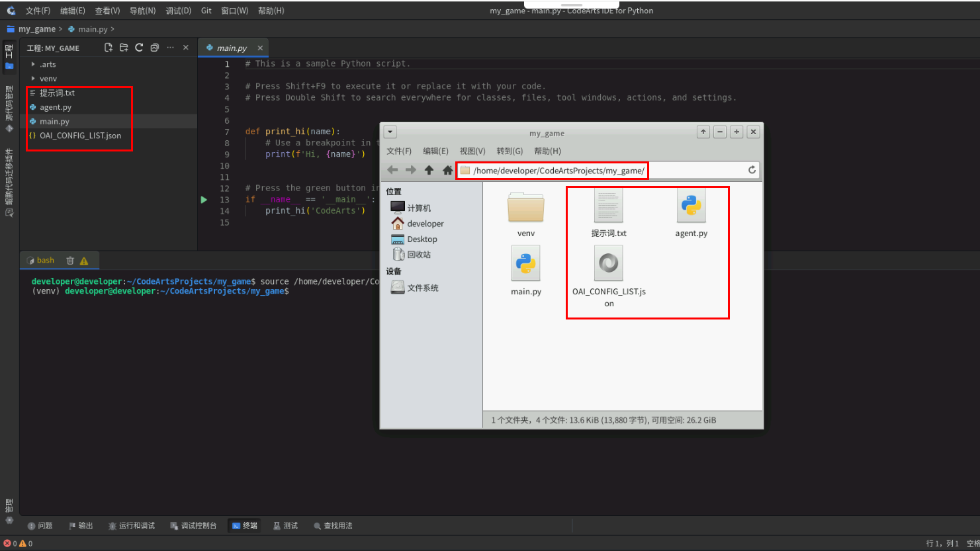The width and height of the screenshot is (980, 551).
Task: Expand the venv folder in tree
Action: (x=33, y=79)
